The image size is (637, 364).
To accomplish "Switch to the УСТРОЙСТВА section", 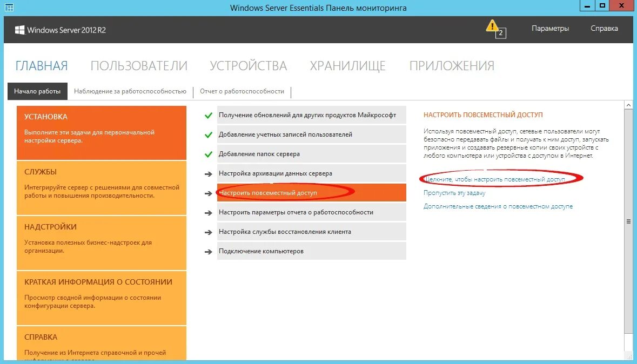I will click(248, 66).
